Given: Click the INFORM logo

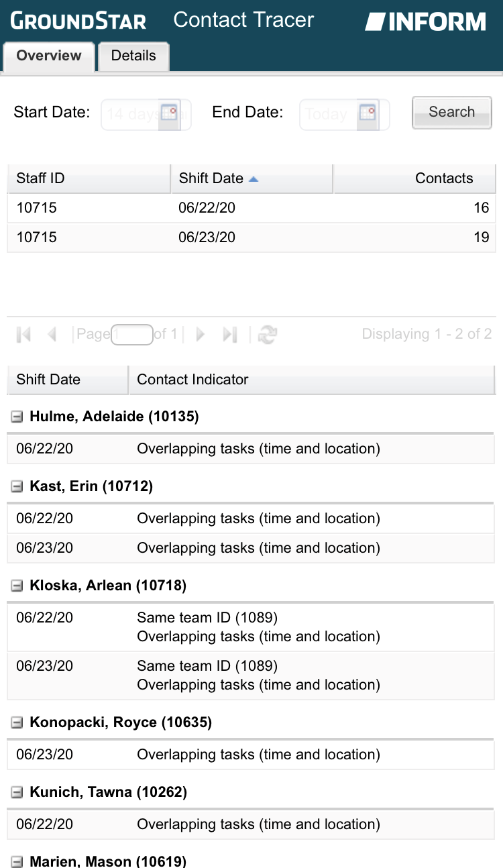Looking at the screenshot, I should tap(425, 21).
